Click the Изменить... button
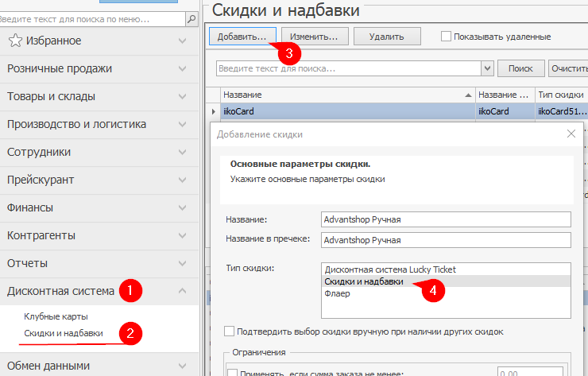The height and width of the screenshot is (376, 588). [x=314, y=37]
